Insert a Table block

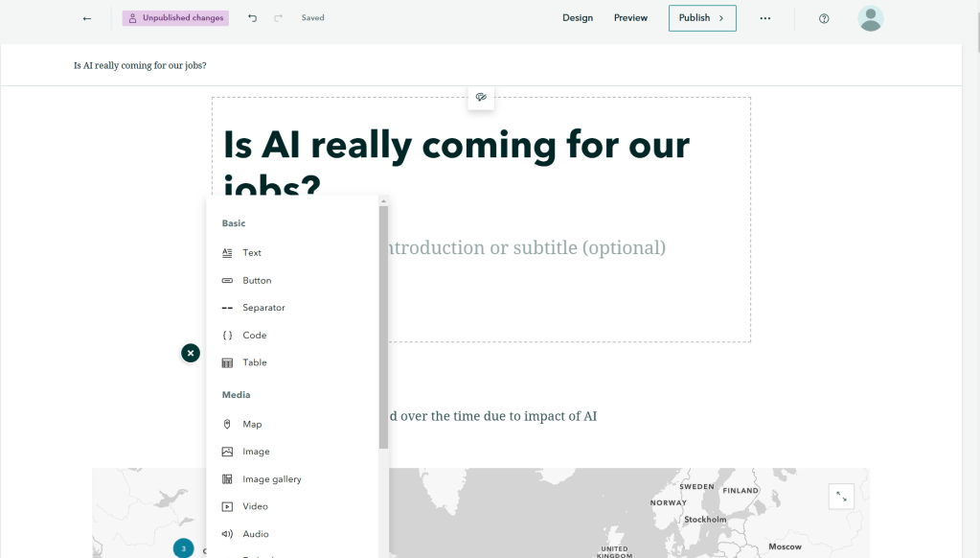tap(254, 362)
